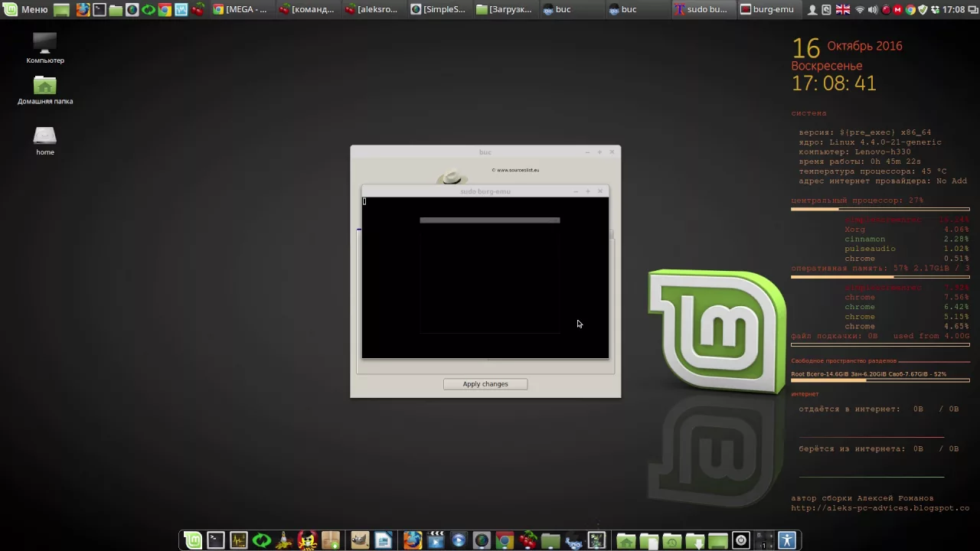
Task: Open file manager folder icon in top panel
Action: click(116, 10)
